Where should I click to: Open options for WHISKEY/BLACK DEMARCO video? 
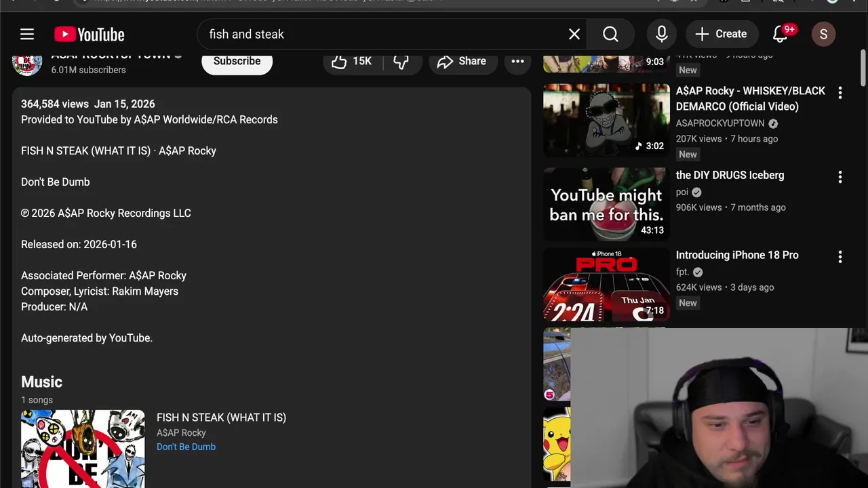pyautogui.click(x=840, y=93)
